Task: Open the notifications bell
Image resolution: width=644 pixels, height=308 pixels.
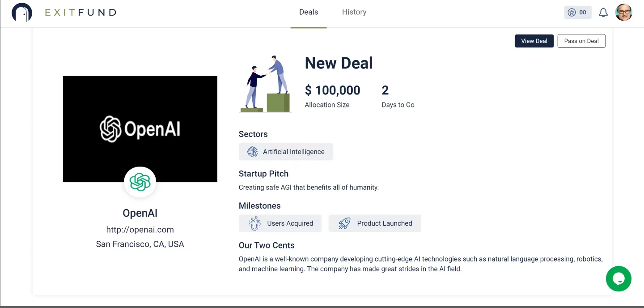Action: pos(603,12)
